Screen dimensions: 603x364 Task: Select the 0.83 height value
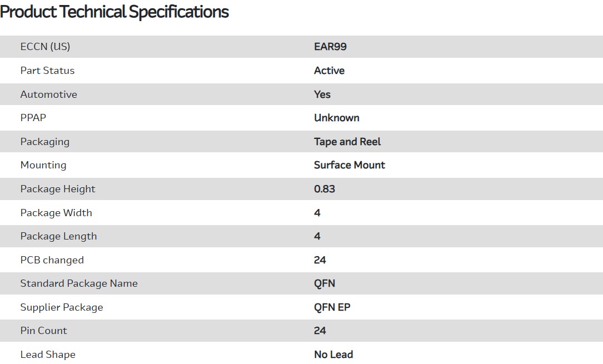tap(325, 189)
